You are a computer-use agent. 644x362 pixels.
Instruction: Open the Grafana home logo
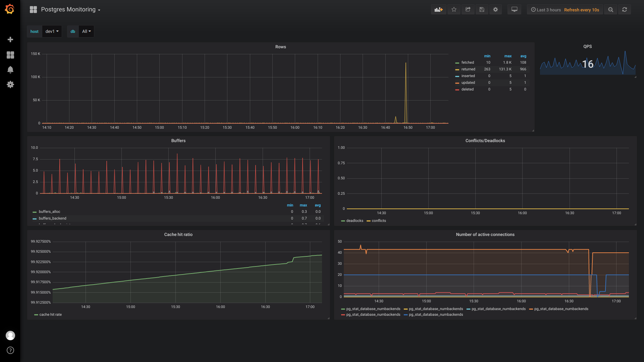(x=10, y=9)
